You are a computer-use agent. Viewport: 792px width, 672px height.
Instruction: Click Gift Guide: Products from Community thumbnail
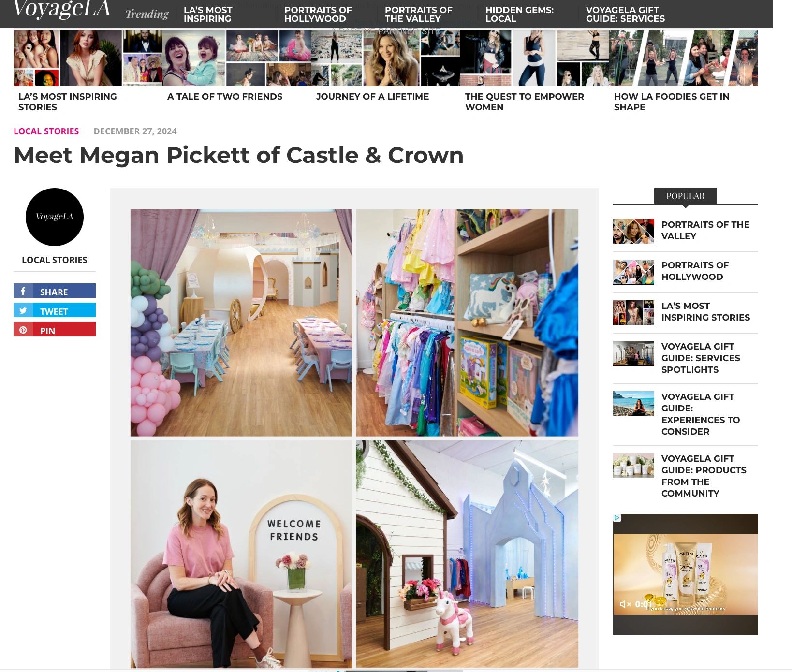pos(633,466)
